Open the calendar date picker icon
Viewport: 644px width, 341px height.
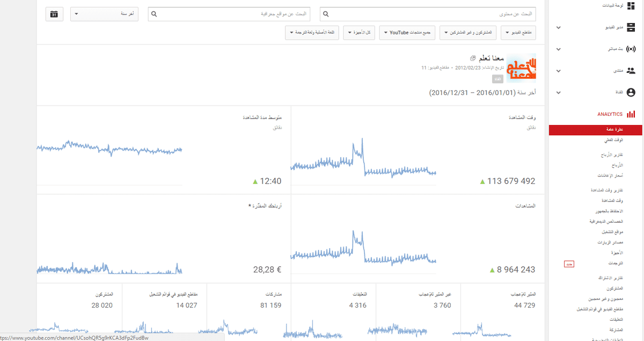click(54, 14)
